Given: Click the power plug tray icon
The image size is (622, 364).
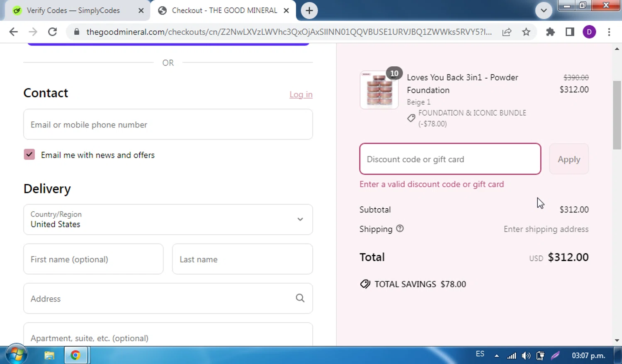Looking at the screenshot, I should coord(540,356).
